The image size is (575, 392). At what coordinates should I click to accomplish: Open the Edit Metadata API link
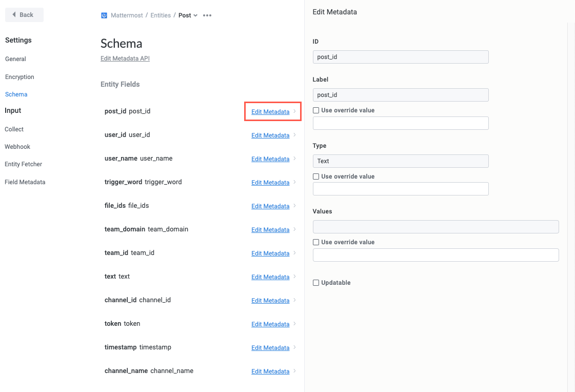tap(125, 58)
